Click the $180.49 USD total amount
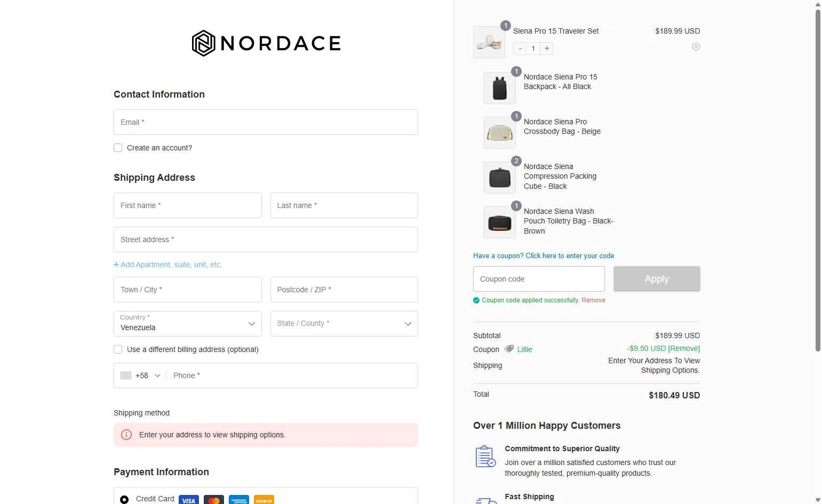This screenshot has height=504, width=822. pyautogui.click(x=674, y=395)
